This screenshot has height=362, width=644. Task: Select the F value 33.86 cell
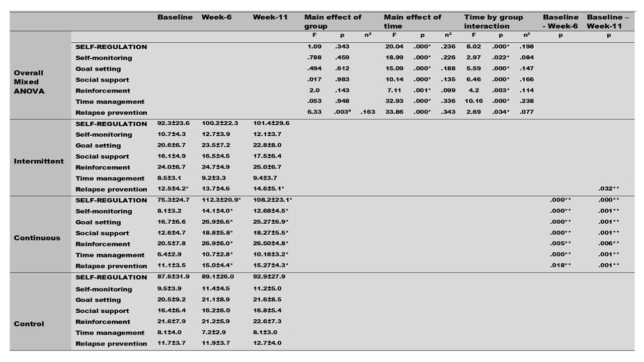395,112
